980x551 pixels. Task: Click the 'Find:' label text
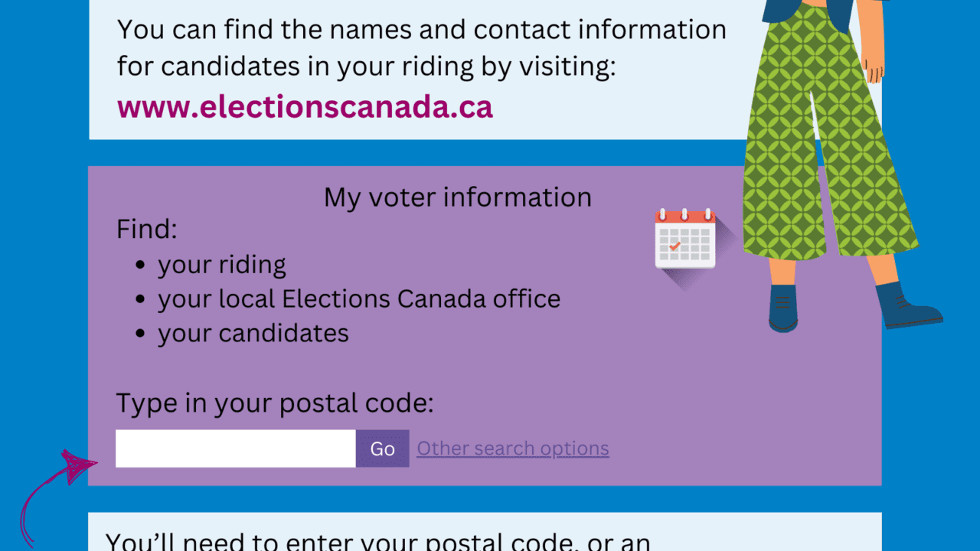coord(147,230)
